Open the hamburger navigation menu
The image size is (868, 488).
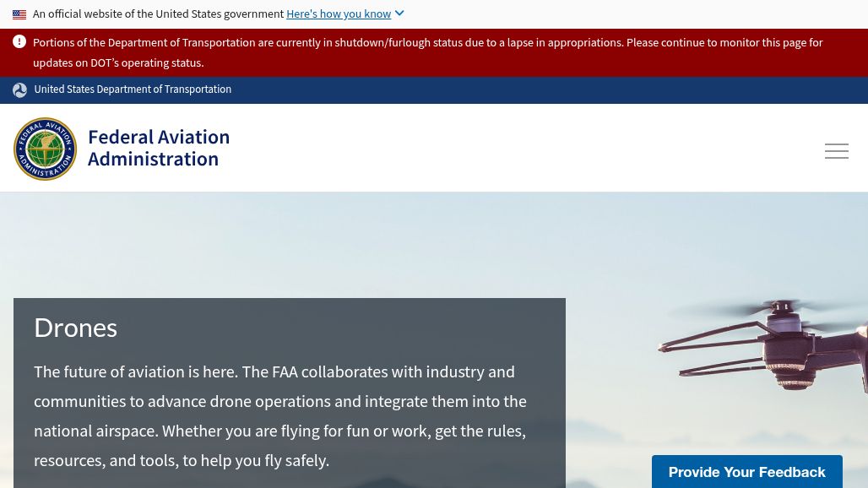coord(836,151)
